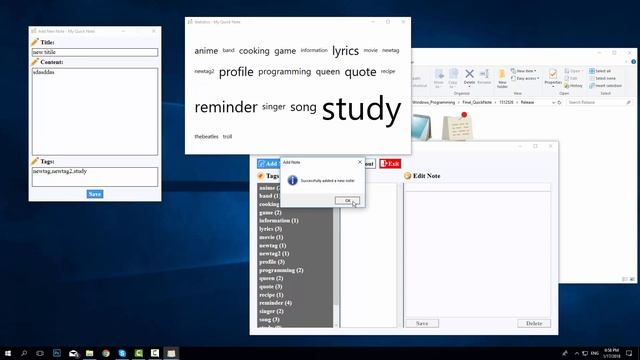Select the pinned sticky note file icon

click(x=458, y=127)
